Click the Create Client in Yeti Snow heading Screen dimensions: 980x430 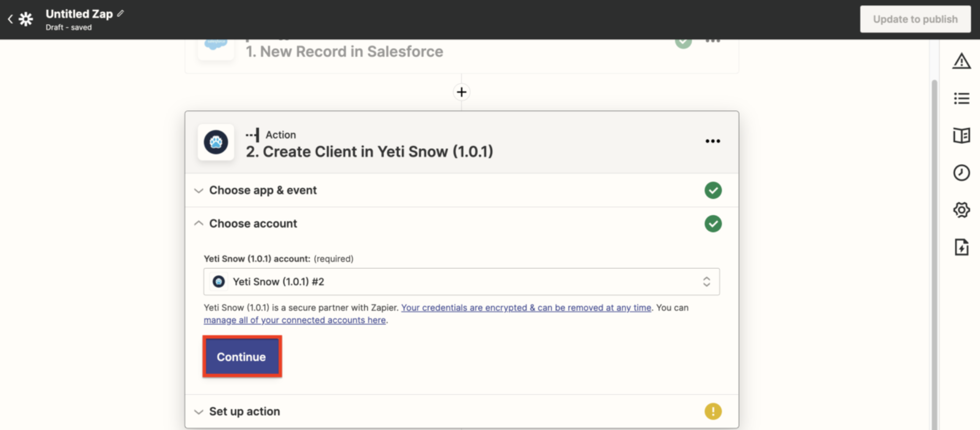(x=369, y=152)
